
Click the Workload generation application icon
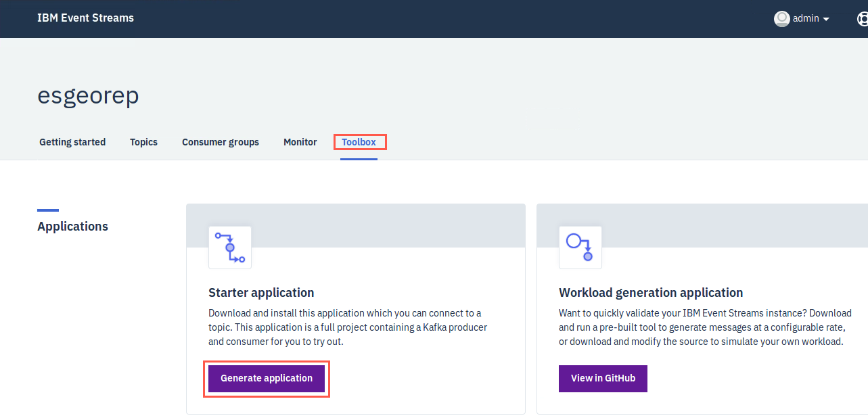pos(580,248)
